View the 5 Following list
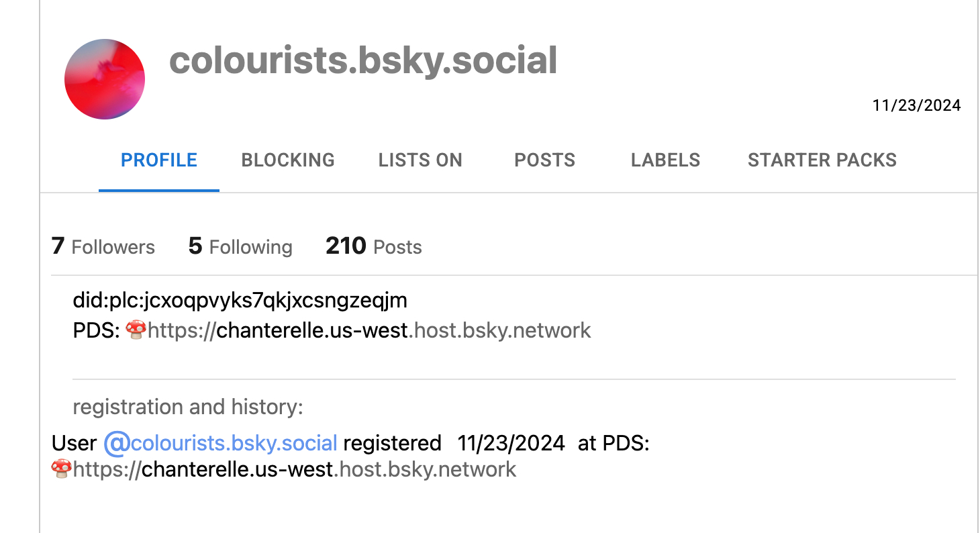The width and height of the screenshot is (980, 533). click(x=240, y=247)
